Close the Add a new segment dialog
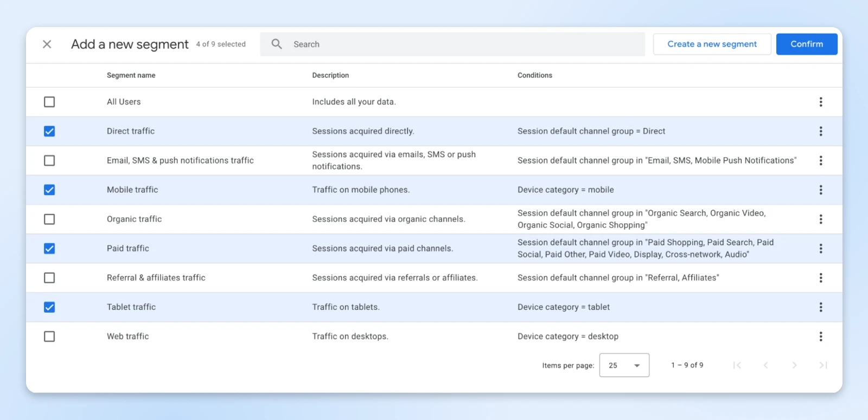 [x=47, y=44]
